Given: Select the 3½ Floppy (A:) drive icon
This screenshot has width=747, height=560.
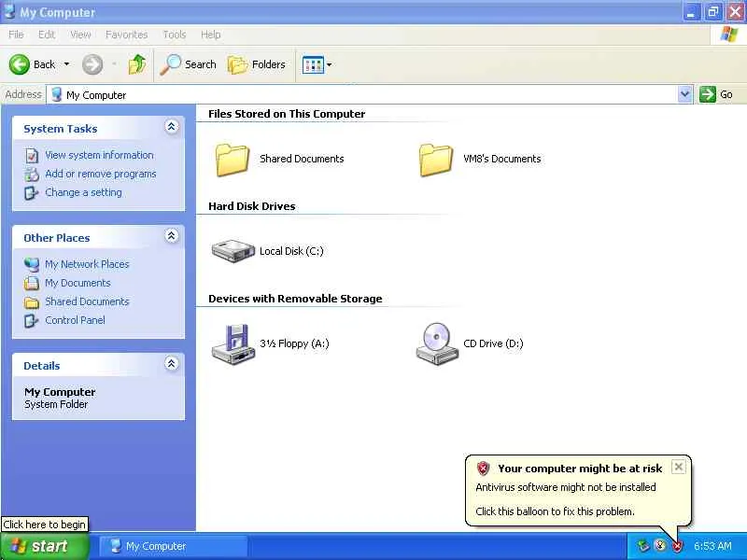Looking at the screenshot, I should (233, 343).
